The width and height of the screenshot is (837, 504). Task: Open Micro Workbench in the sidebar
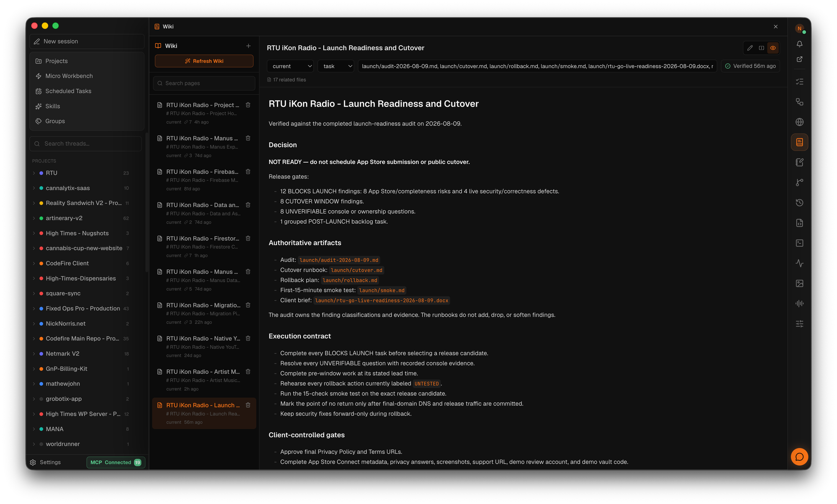(87, 76)
